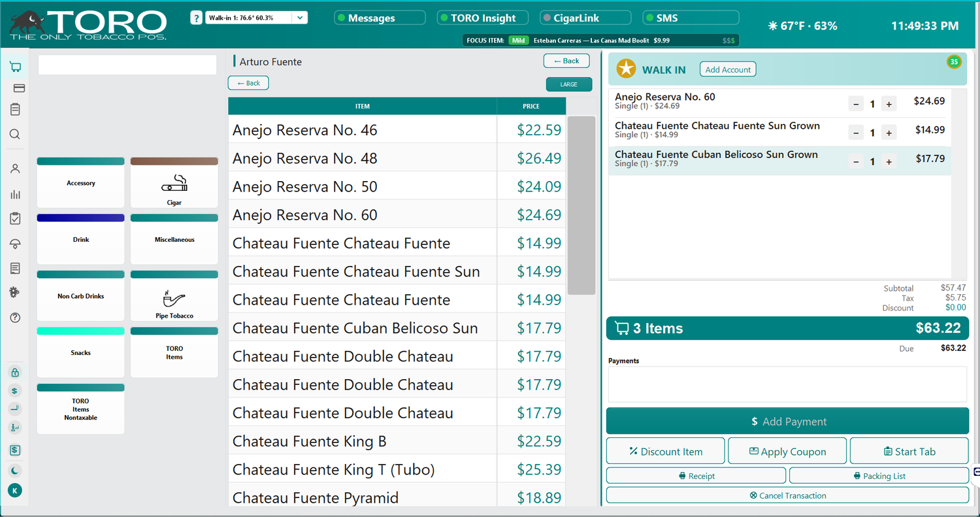Add Chateau Fuente Pyramid to the cart
Viewport: 980px width, 517px height.
click(397, 497)
